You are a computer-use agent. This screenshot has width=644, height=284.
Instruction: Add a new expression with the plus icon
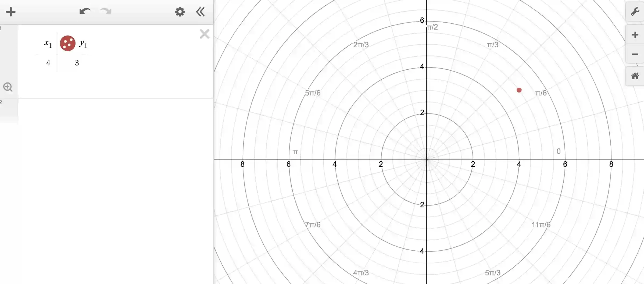tap(11, 12)
